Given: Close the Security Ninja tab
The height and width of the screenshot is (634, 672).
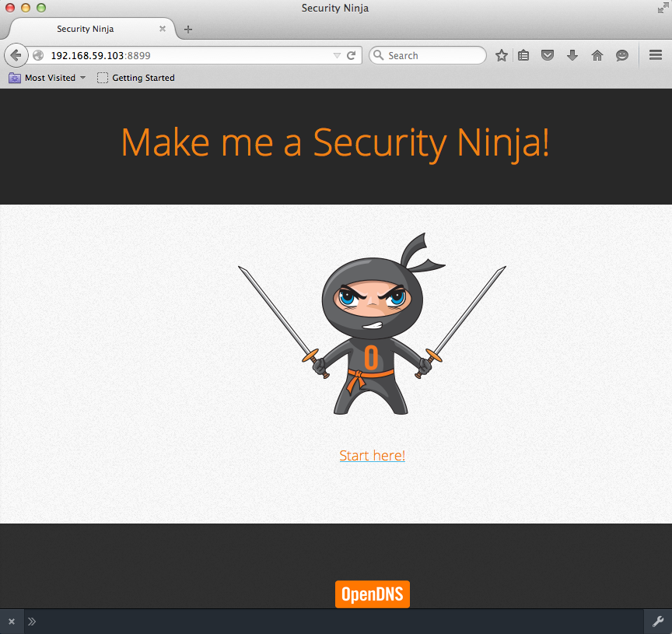Looking at the screenshot, I should point(163,29).
